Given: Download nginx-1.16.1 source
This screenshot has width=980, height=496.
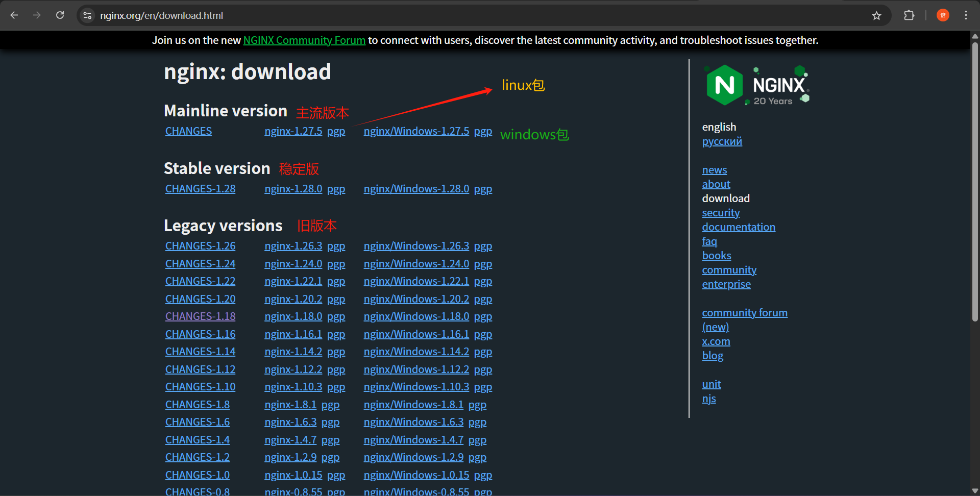Looking at the screenshot, I should (x=293, y=334).
